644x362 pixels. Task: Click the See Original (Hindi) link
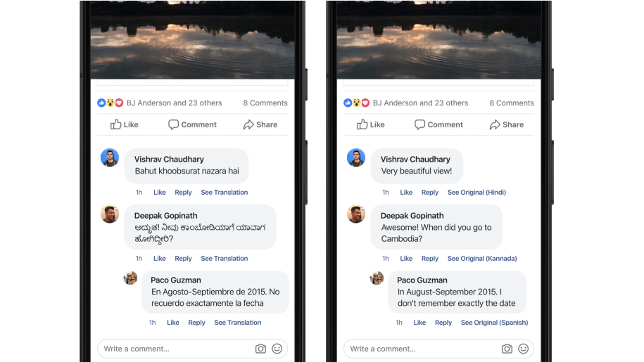click(x=476, y=193)
